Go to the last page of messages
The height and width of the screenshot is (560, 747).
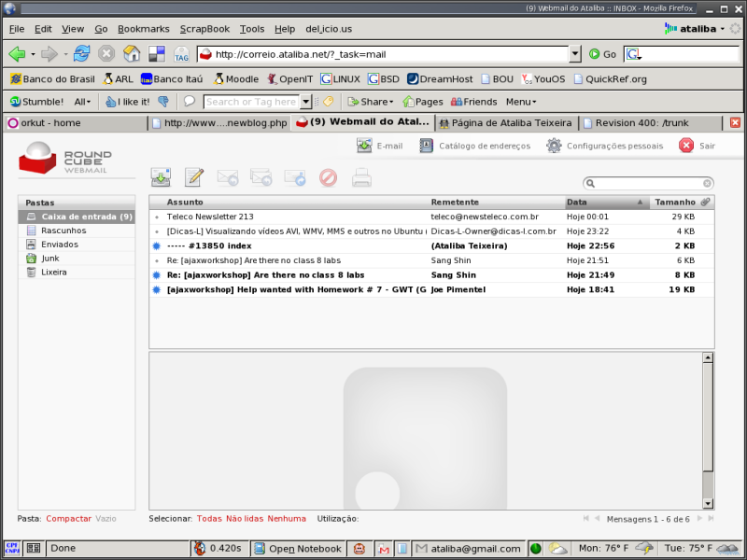711,519
